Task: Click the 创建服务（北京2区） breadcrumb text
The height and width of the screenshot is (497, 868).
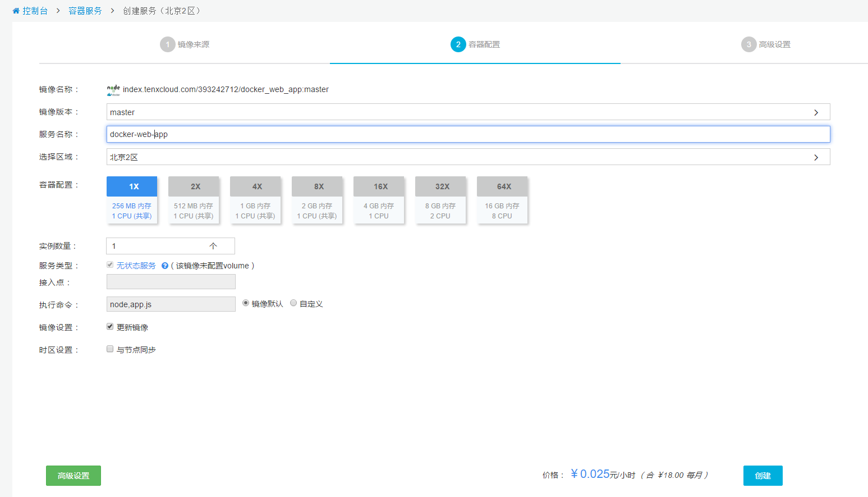Action: pos(162,11)
